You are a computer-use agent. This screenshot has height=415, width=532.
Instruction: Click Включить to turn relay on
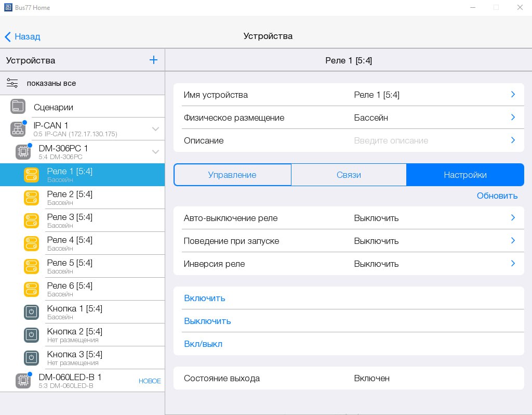click(205, 298)
